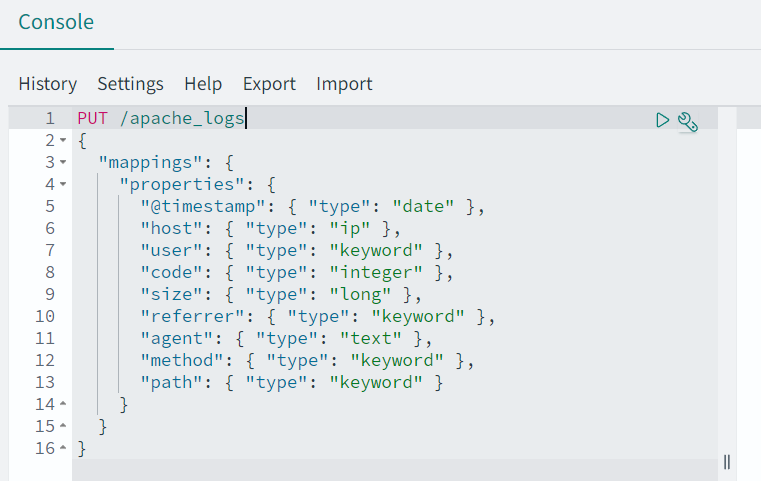
Task: Switch to the Console tab
Action: (x=56, y=22)
